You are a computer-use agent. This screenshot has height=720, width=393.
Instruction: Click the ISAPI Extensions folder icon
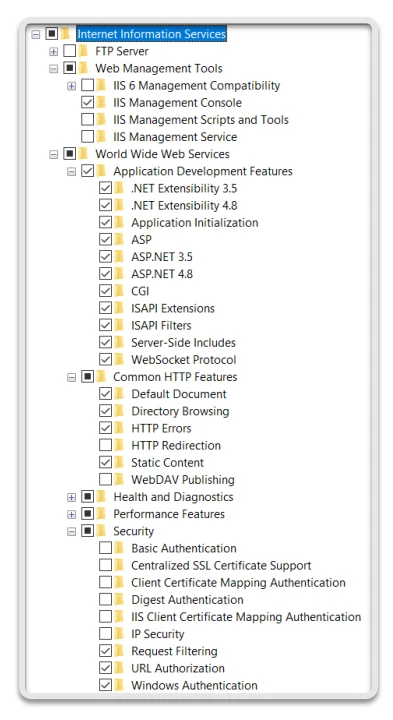[x=119, y=308]
